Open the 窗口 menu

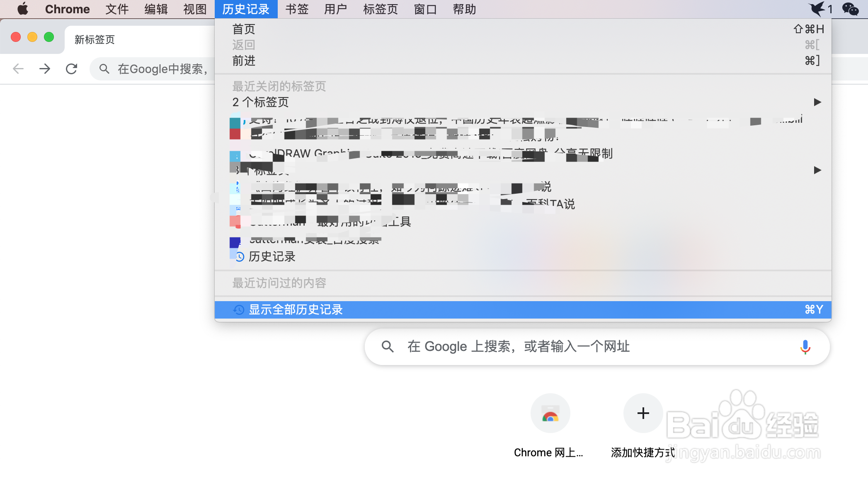point(425,9)
